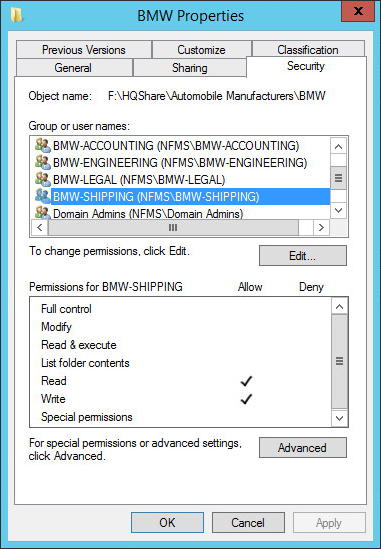The width and height of the screenshot is (381, 549).
Task: Open the Classification tab
Action: [x=308, y=50]
